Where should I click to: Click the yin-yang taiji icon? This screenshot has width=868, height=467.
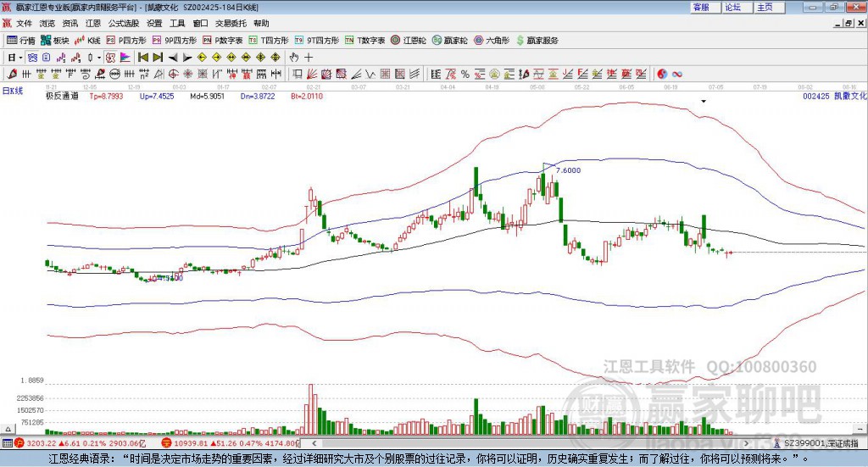pyautogui.click(x=662, y=74)
